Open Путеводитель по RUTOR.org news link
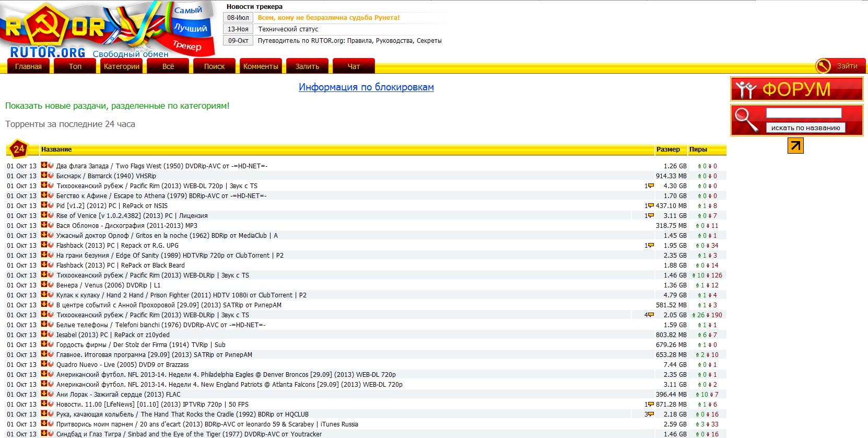The width and height of the screenshot is (868, 438). (x=350, y=41)
